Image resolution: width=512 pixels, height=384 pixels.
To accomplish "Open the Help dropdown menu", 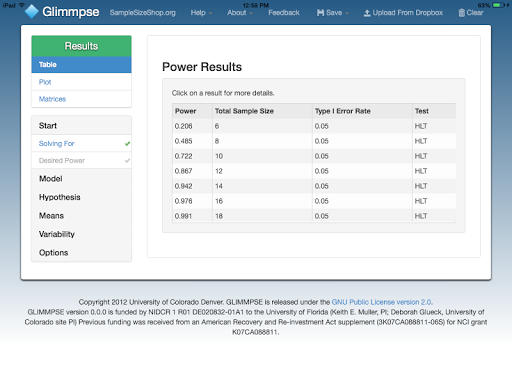I will click(201, 13).
